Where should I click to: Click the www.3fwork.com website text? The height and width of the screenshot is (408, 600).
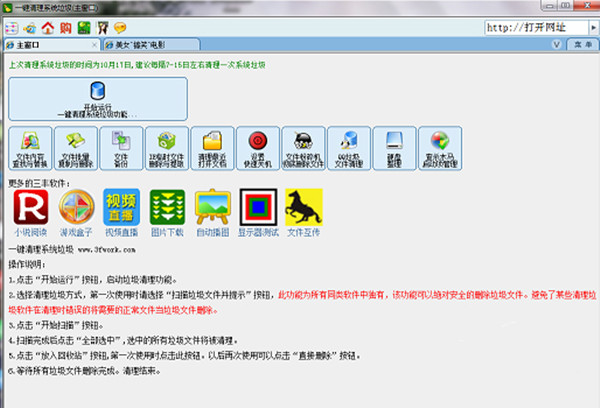coord(107,250)
